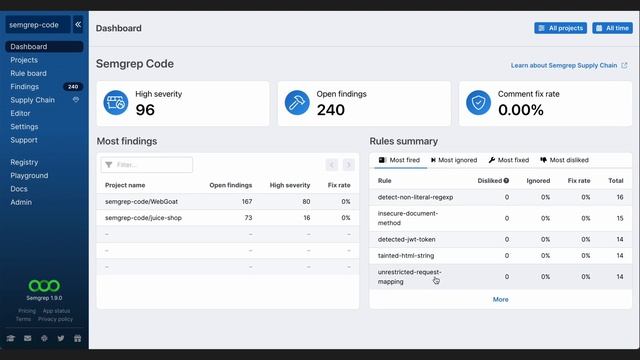Click the info icon next to Disliked
The width and height of the screenshot is (640, 360).
pyautogui.click(x=506, y=180)
